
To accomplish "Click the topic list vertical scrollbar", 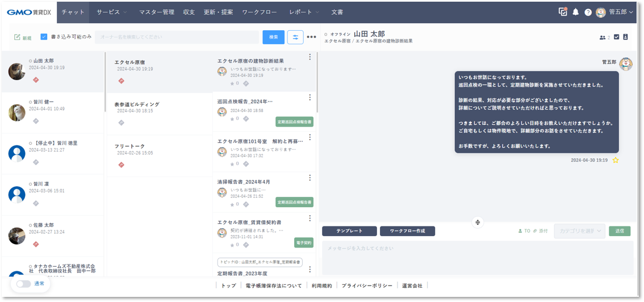I will (x=317, y=82).
